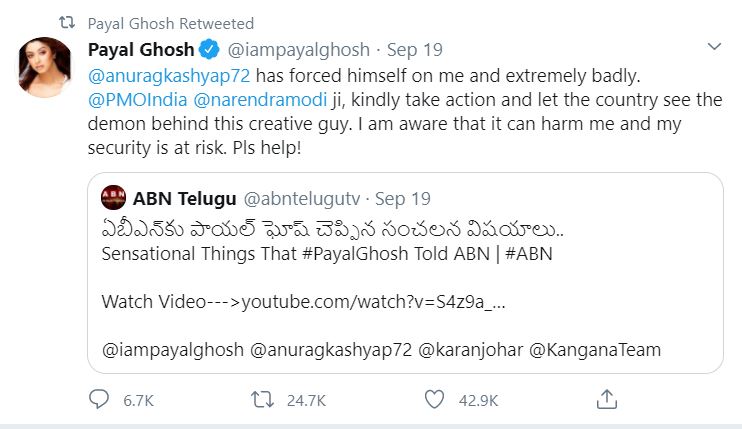Click the 24.7K retweet count
The image size is (742, 429).
(307, 400)
